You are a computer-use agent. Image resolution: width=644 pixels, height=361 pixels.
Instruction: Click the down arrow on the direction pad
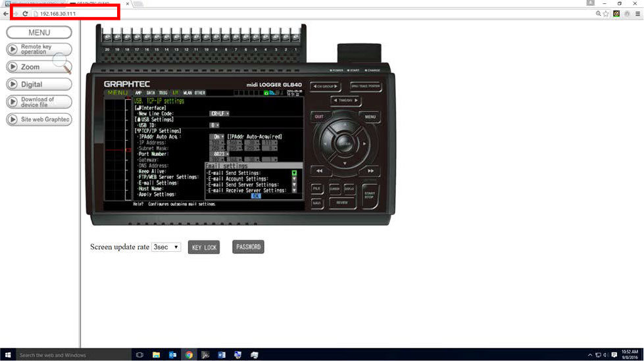pyautogui.click(x=345, y=164)
